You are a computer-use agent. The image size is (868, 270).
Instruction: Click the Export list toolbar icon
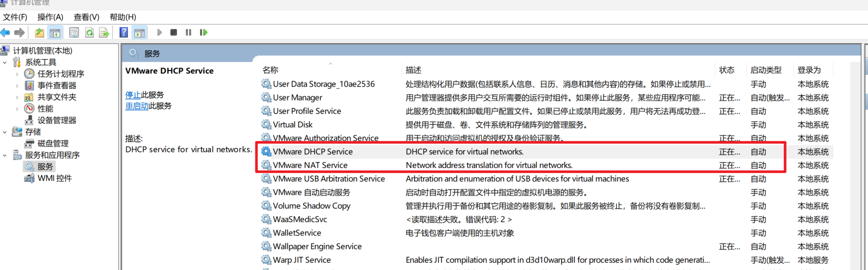[x=104, y=32]
